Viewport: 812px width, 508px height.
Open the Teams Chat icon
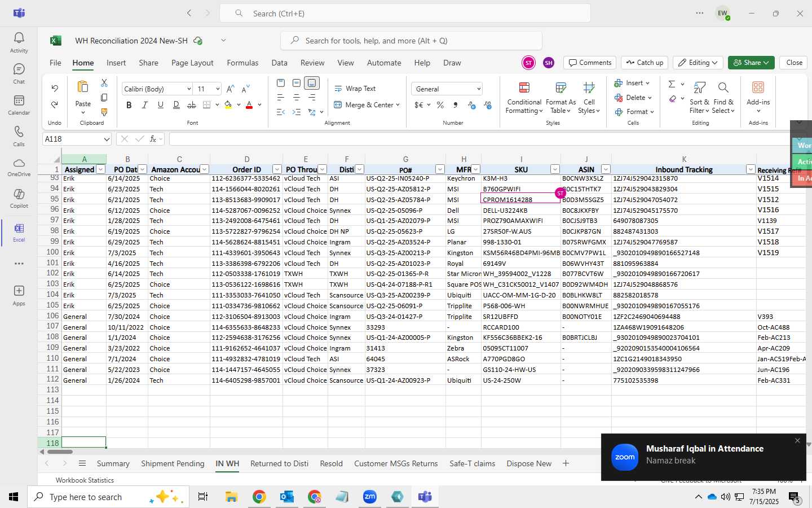click(19, 73)
